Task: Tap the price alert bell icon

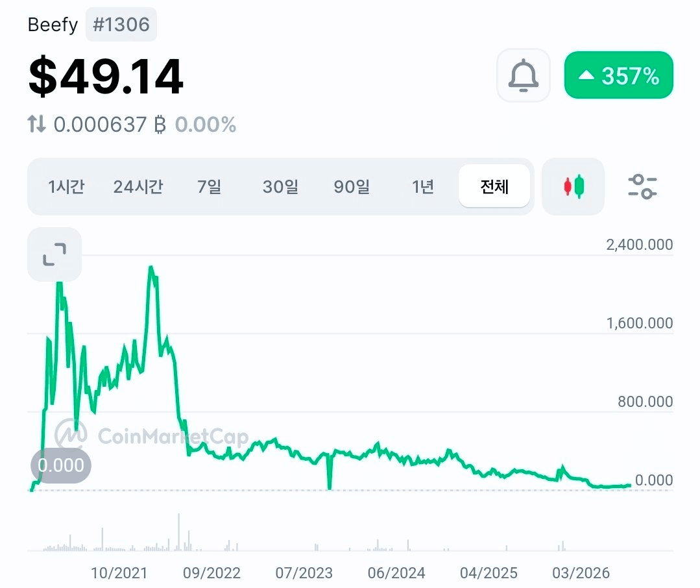Action: click(523, 75)
